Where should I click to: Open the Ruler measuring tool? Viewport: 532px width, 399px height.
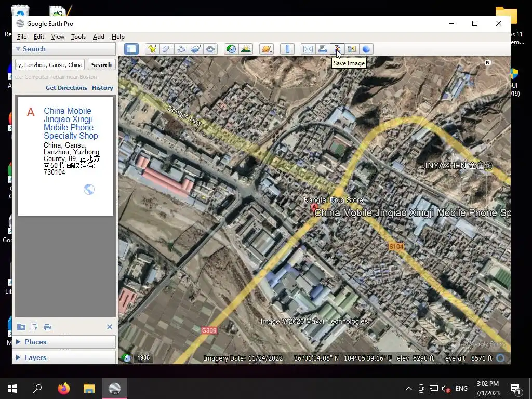287,49
